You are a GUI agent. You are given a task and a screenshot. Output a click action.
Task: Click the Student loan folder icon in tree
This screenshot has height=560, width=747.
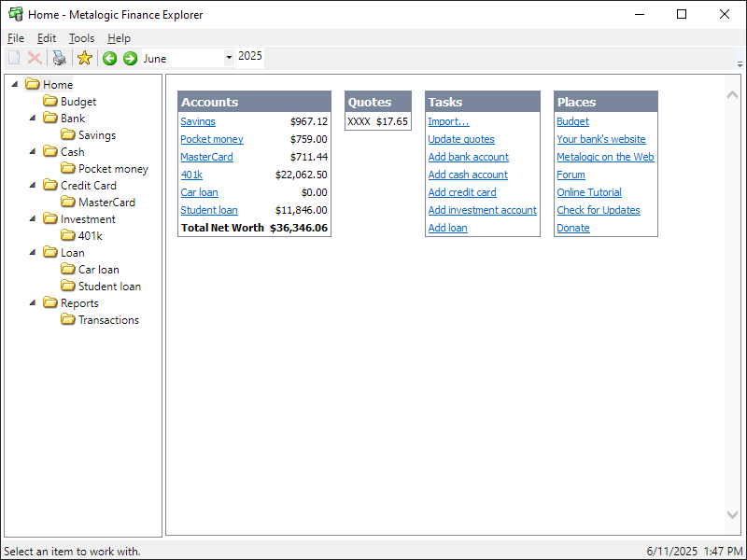(68, 287)
